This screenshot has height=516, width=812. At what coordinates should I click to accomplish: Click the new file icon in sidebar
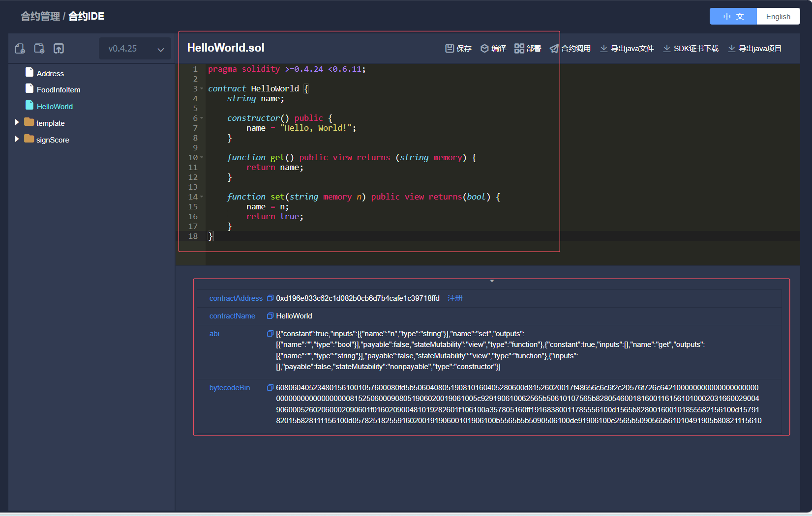click(20, 48)
